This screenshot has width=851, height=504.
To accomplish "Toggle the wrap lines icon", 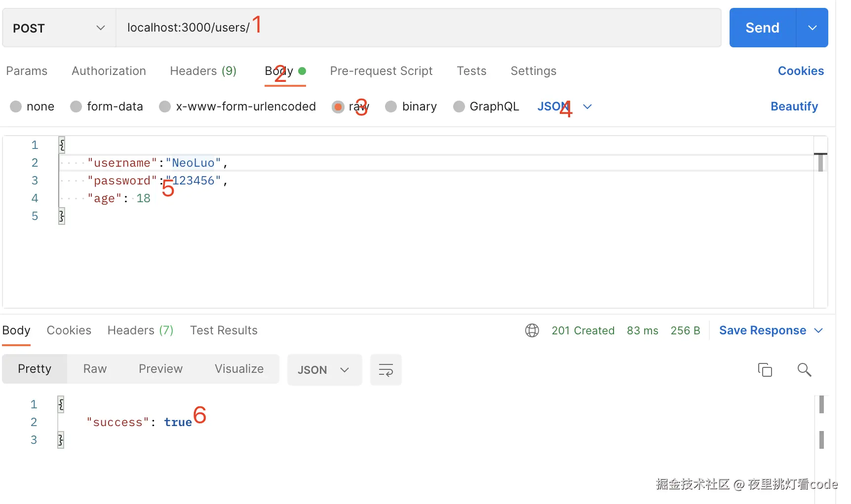I will point(386,370).
